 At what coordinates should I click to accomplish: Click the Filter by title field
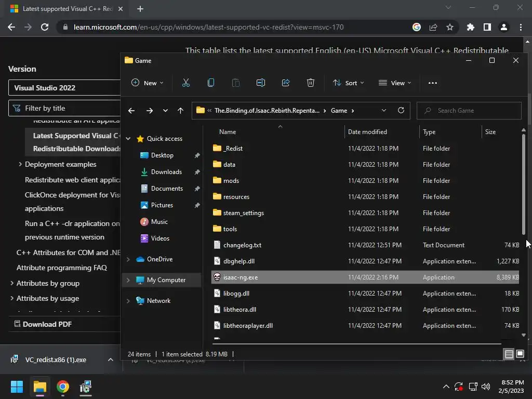point(64,108)
